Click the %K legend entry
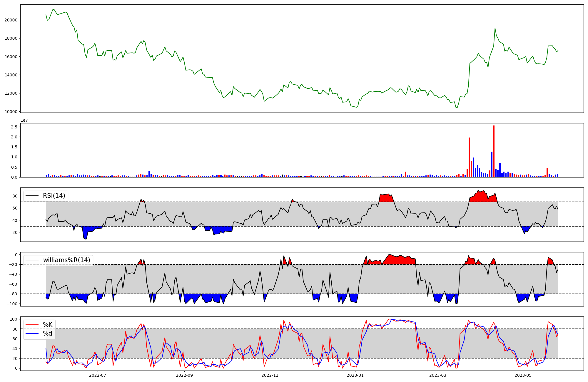 pyautogui.click(x=48, y=325)
